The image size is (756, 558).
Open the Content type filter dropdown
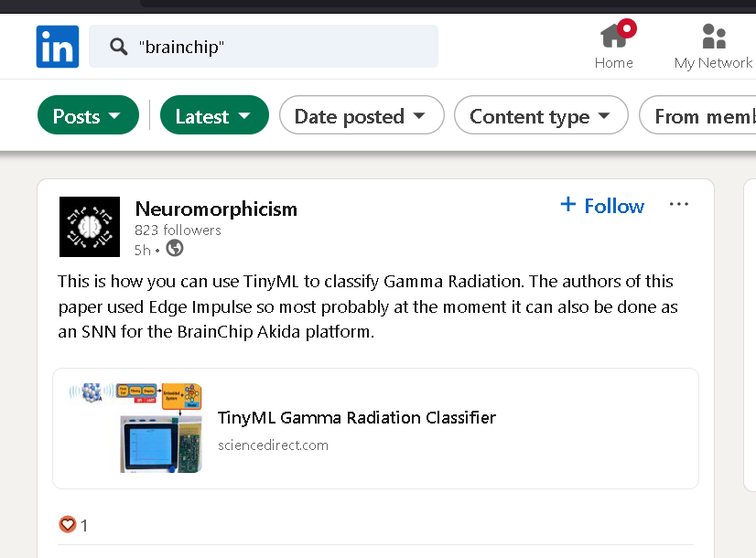click(x=541, y=115)
